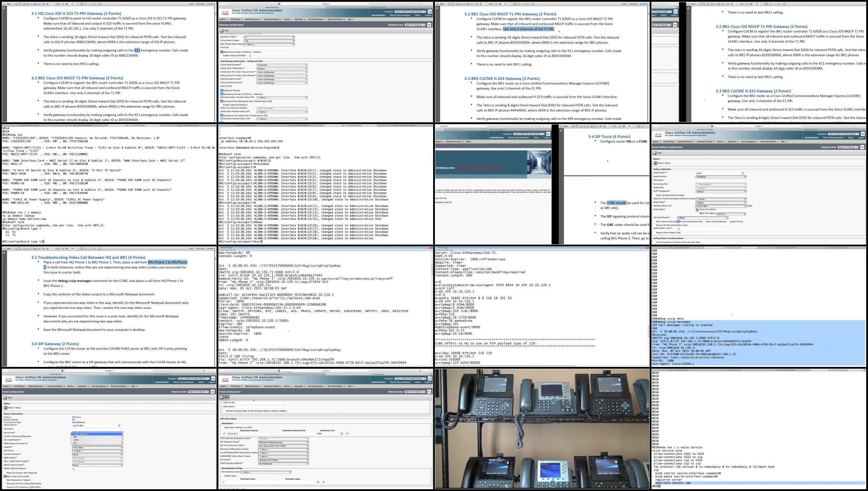The width and height of the screenshot is (868, 491).
Task: Select the Block this pattern radio button
Action: click(697, 213)
